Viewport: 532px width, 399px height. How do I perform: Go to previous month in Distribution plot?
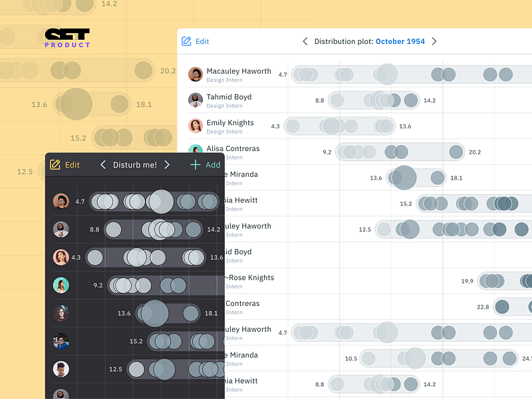[305, 41]
